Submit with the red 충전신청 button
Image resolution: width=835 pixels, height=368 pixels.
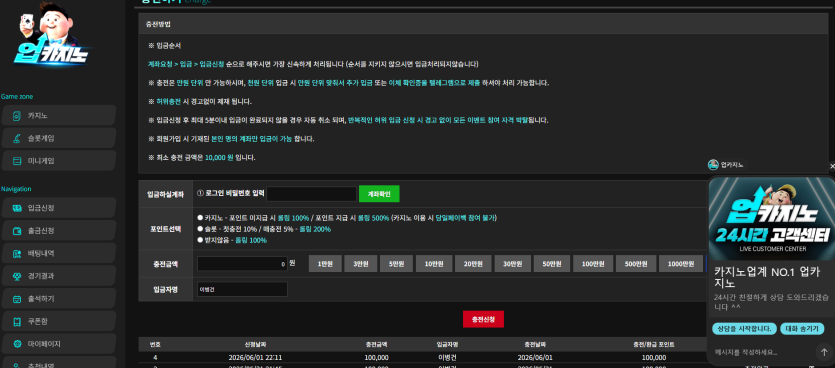pos(483,319)
